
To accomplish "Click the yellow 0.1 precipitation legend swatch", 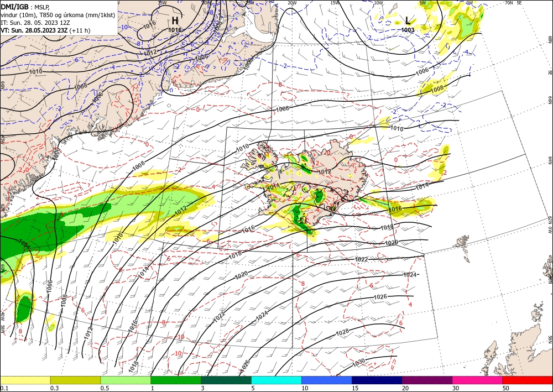I will pos(25,380).
